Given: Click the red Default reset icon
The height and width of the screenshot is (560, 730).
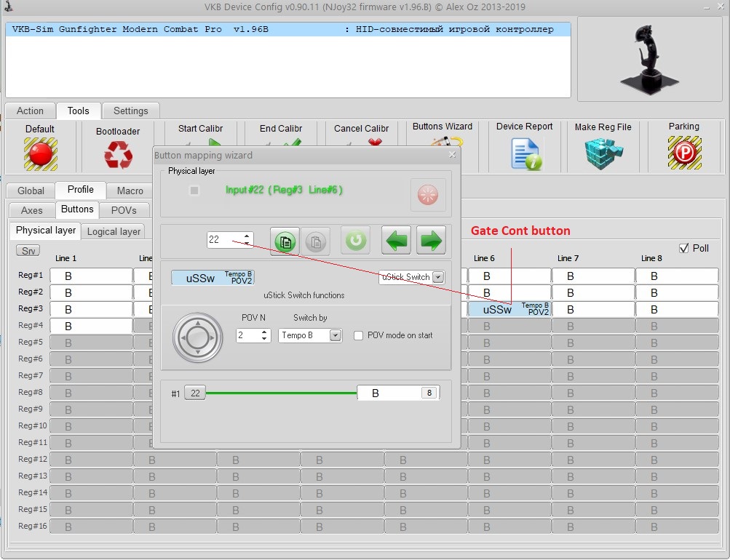Looking at the screenshot, I should coord(40,153).
